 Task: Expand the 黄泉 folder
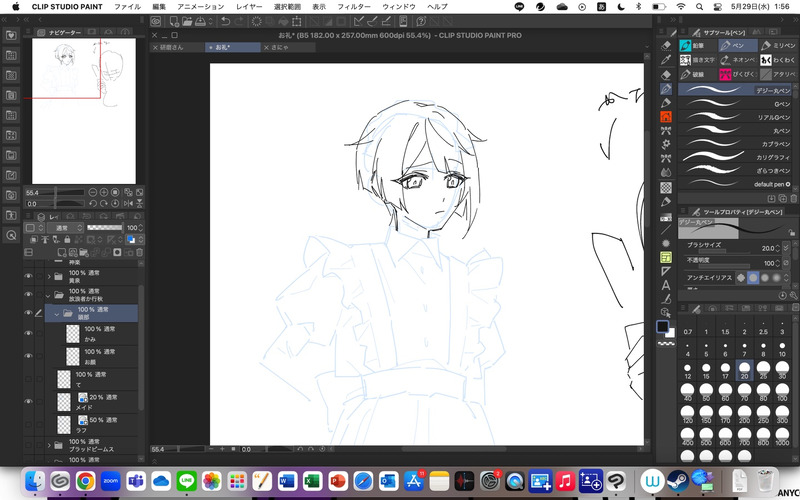(x=49, y=277)
